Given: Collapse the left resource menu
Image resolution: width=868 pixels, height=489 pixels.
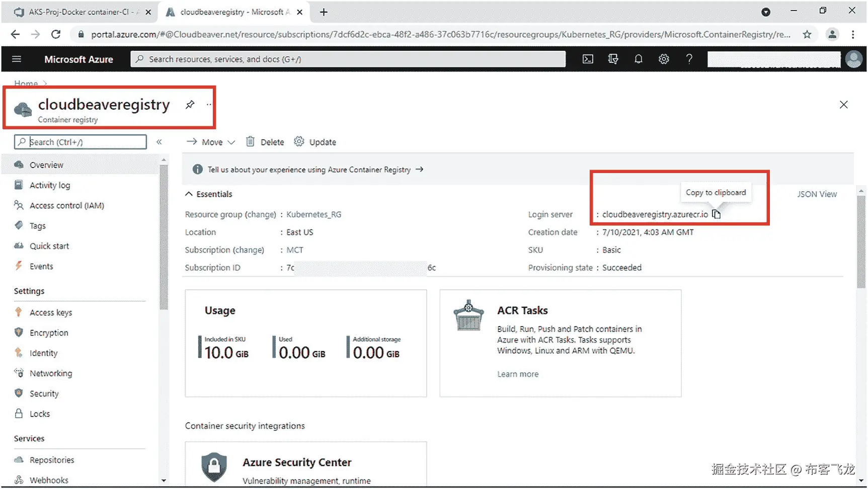Looking at the screenshot, I should [x=159, y=142].
